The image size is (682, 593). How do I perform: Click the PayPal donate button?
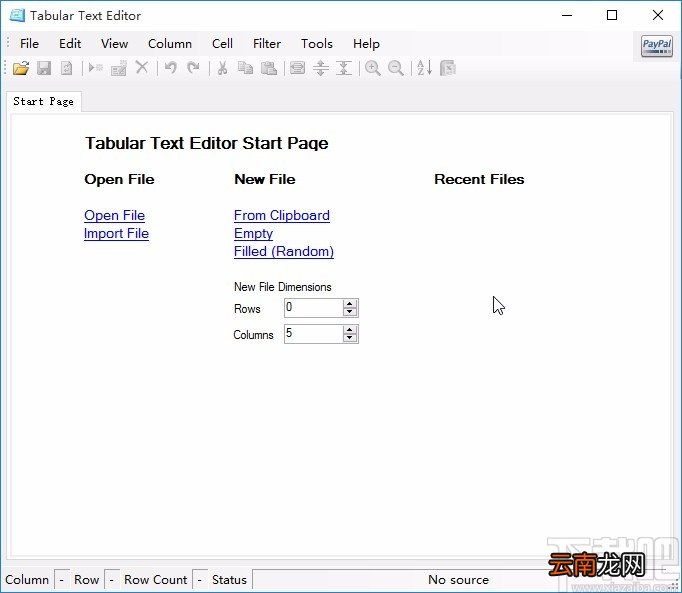(657, 46)
